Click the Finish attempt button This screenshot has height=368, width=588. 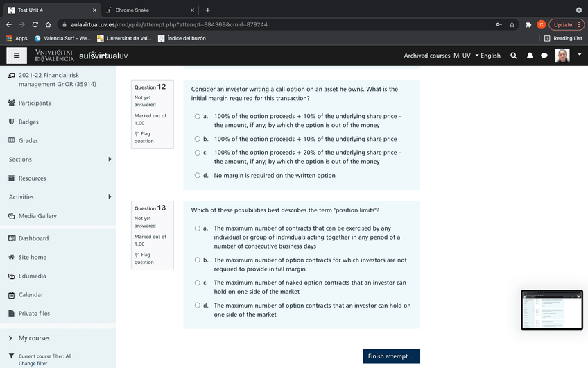[391, 356]
